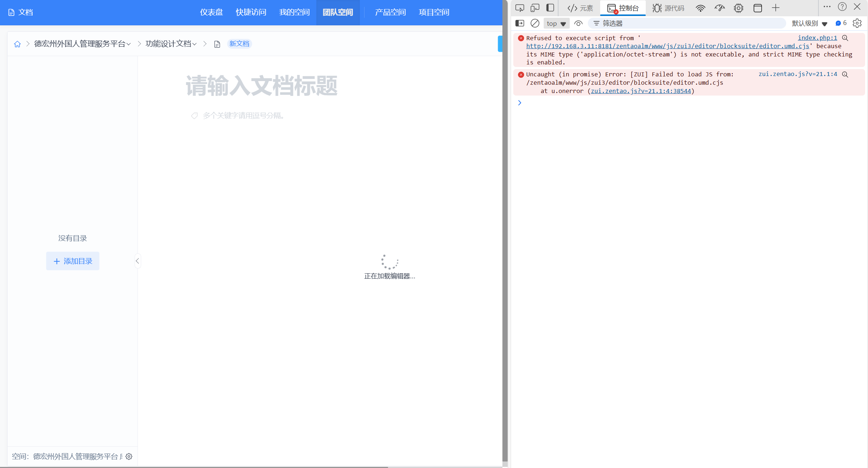Open the device emulation icon
Screen dimensions: 868x468
535,8
